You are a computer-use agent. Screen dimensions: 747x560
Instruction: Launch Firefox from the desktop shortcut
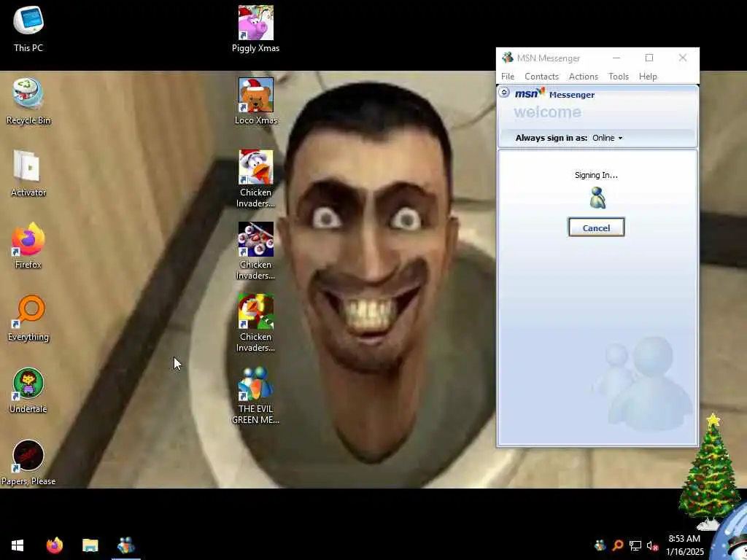28,246
